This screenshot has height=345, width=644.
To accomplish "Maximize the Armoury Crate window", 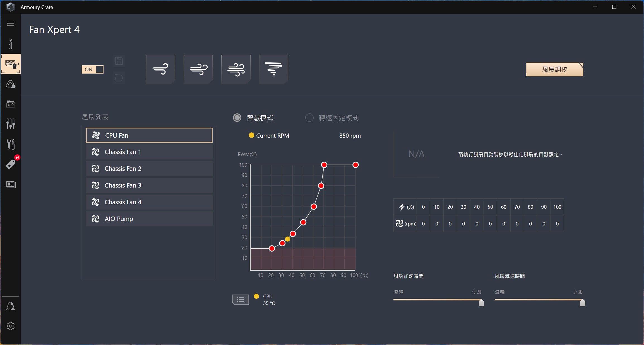I will [614, 7].
